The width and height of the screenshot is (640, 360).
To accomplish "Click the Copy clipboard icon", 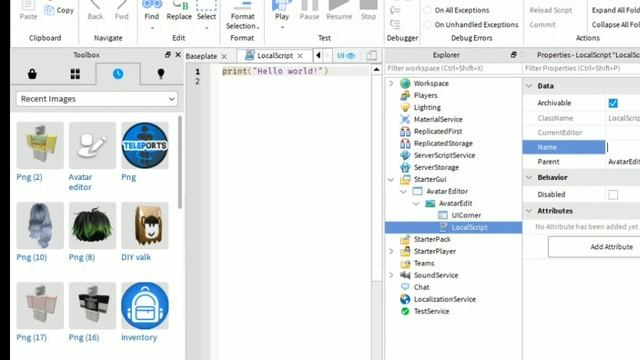I will click(49, 10).
